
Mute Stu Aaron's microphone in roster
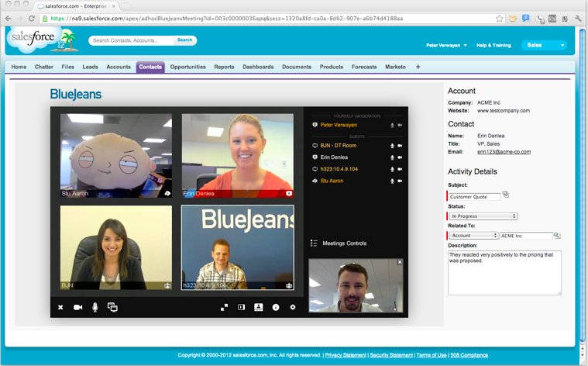[392, 181]
